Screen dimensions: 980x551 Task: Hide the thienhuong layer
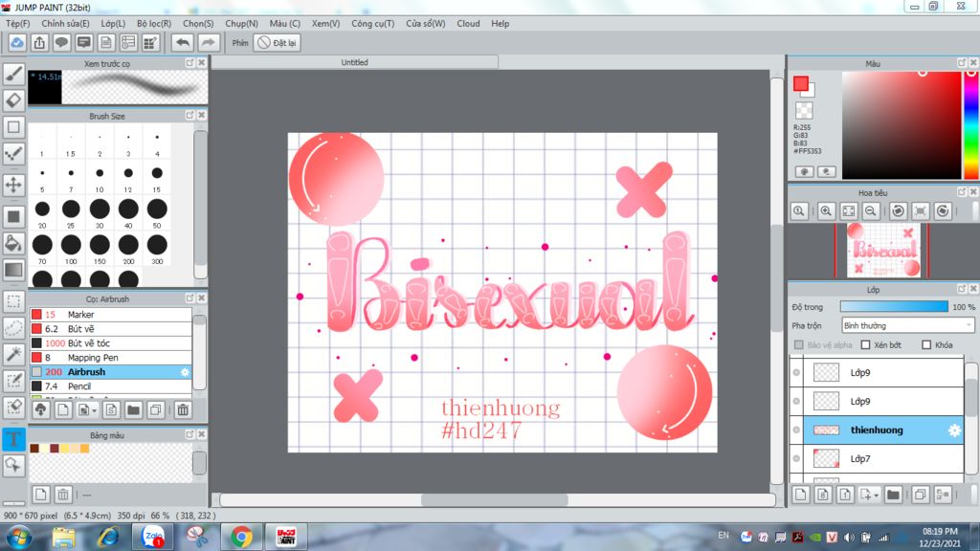796,430
